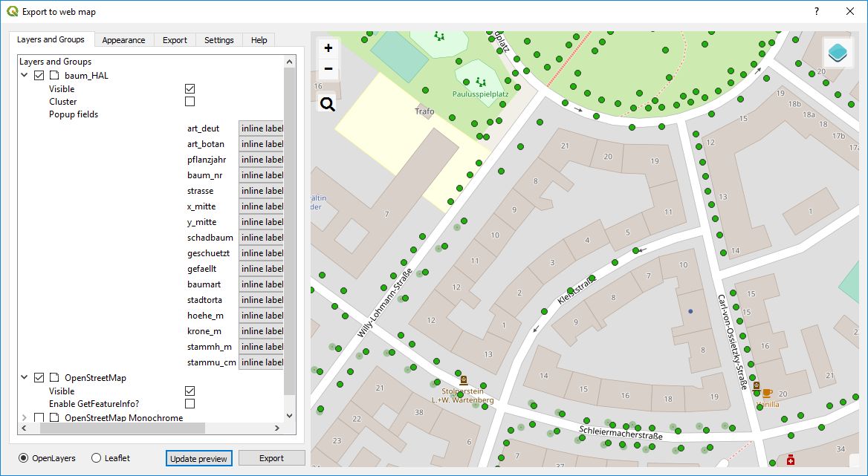Image resolution: width=868 pixels, height=476 pixels.
Task: Click the map zoom out minus button
Action: 328,70
